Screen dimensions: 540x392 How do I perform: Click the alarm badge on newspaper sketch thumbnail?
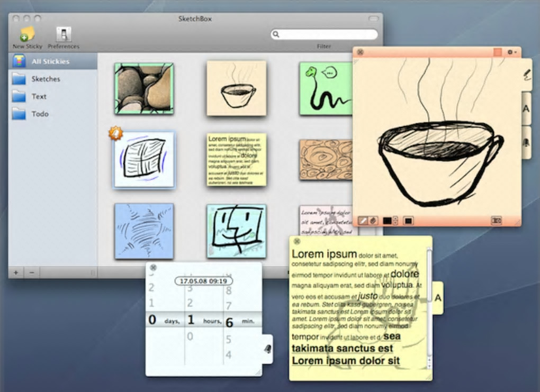pos(116,133)
